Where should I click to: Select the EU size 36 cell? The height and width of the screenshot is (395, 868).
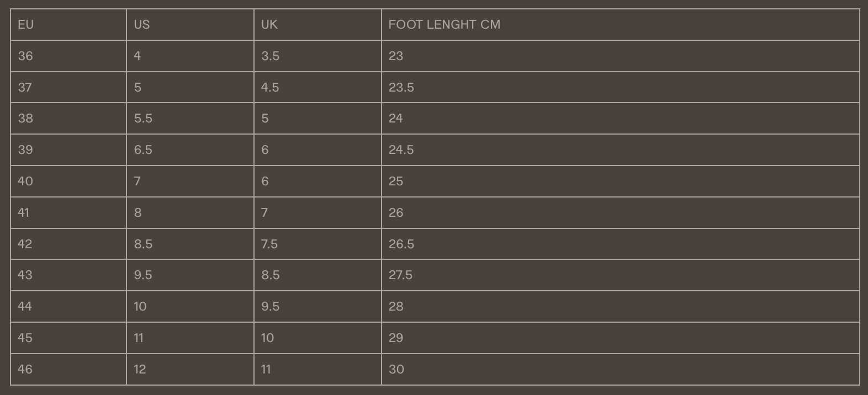(25, 56)
